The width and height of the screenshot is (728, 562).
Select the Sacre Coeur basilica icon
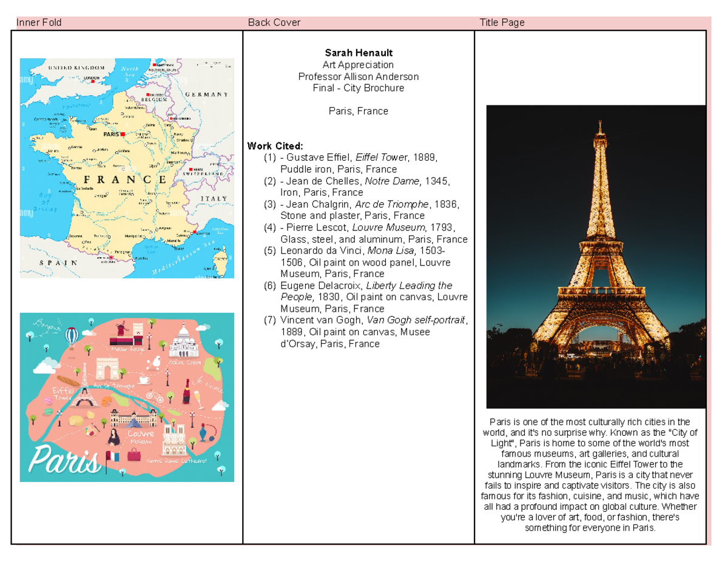[183, 341]
